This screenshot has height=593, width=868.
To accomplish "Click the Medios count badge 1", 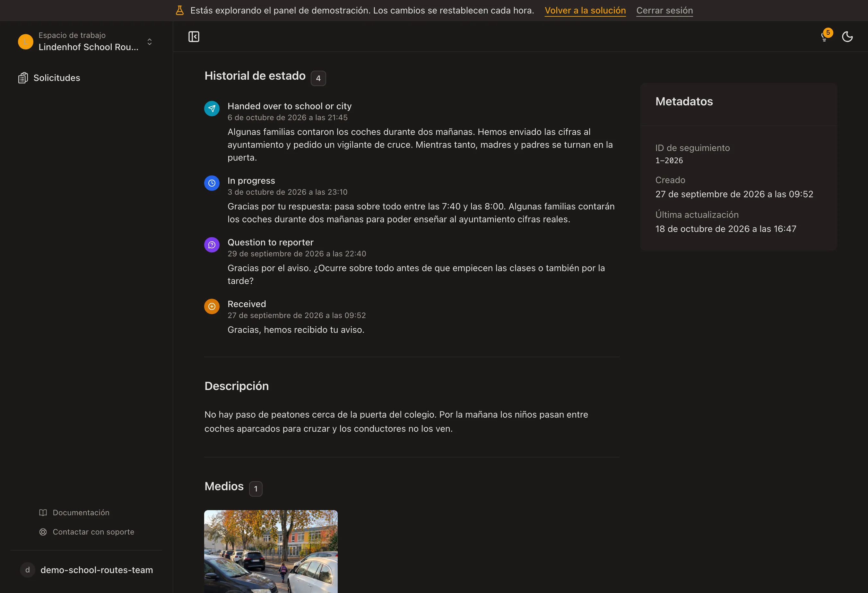I will click(256, 489).
